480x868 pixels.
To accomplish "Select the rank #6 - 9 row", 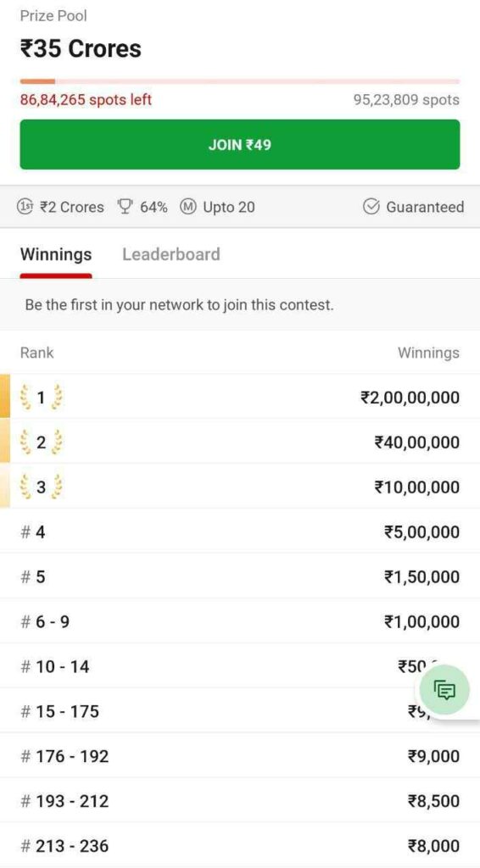I will (x=240, y=621).
